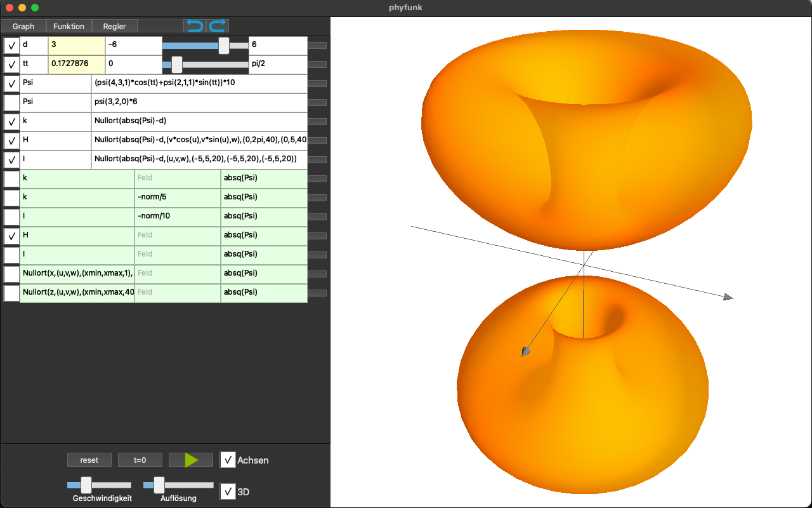This screenshot has width=812, height=508.
Task: Click the Nullort(x,(u,v,w),(xmin,xmax,1) name cell
Action: pos(77,274)
